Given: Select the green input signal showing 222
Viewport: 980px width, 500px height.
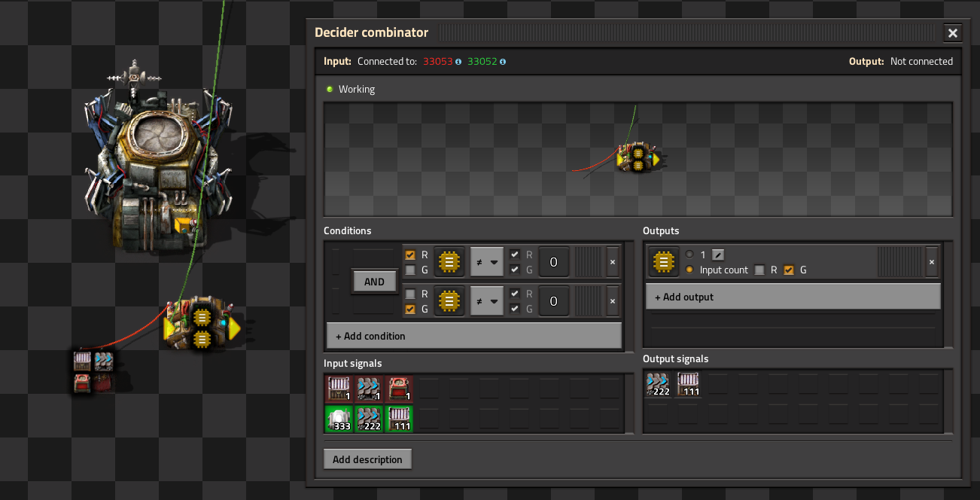Looking at the screenshot, I should point(368,419).
